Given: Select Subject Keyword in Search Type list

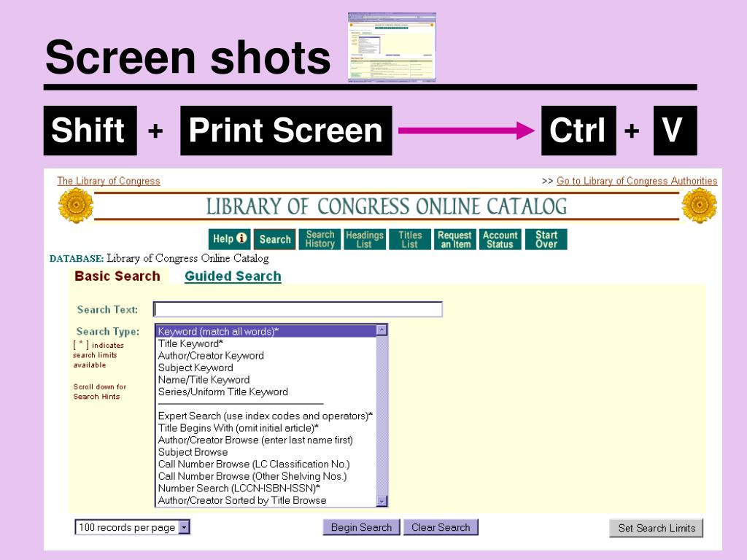Looking at the screenshot, I should 196,367.
